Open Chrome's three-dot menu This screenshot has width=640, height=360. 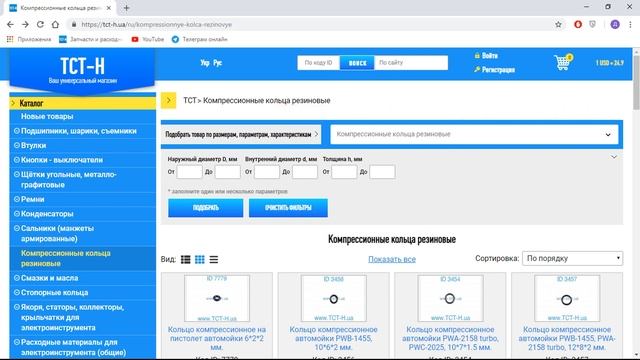coord(630,24)
